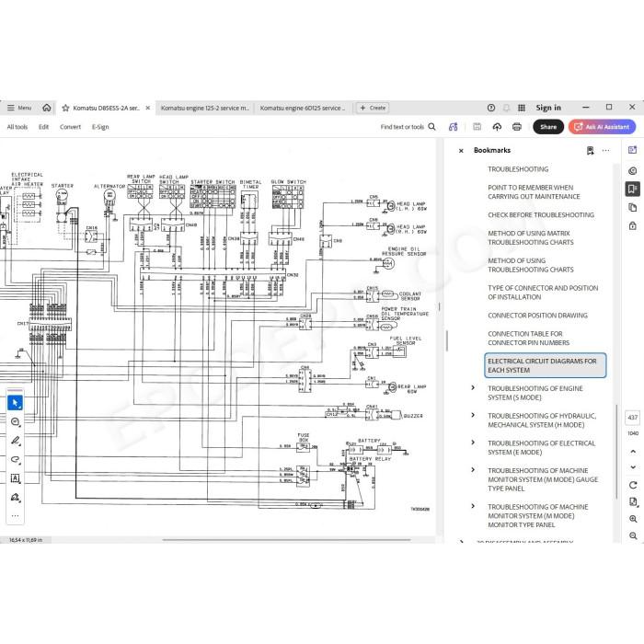Open the Convert menu

[x=70, y=127]
